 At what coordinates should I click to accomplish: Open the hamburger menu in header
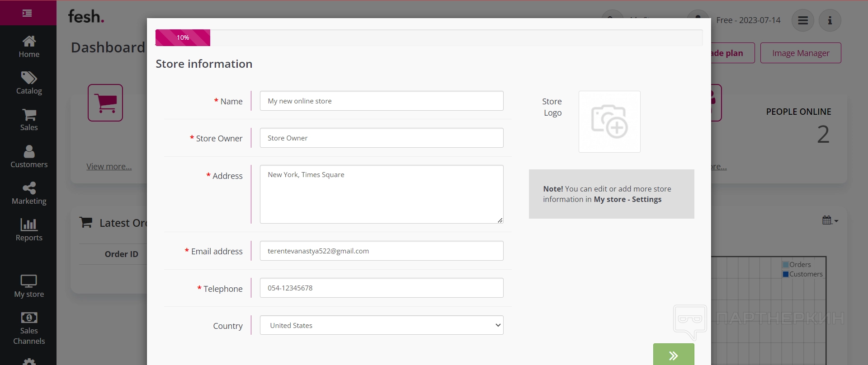(803, 20)
